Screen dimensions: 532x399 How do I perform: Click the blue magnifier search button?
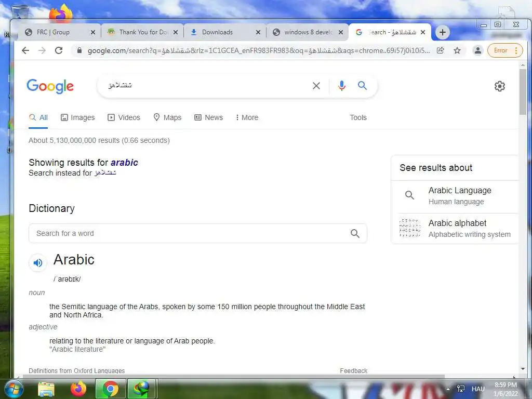pos(362,86)
